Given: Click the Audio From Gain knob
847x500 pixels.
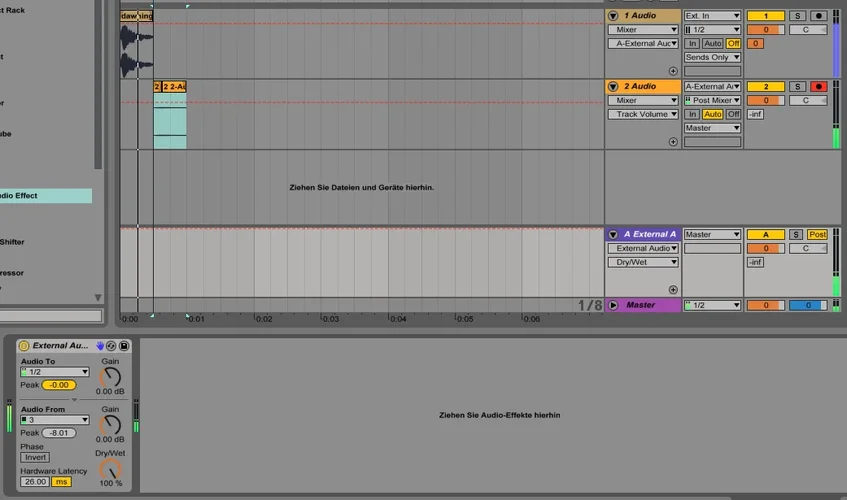Looking at the screenshot, I should tap(110, 425).
